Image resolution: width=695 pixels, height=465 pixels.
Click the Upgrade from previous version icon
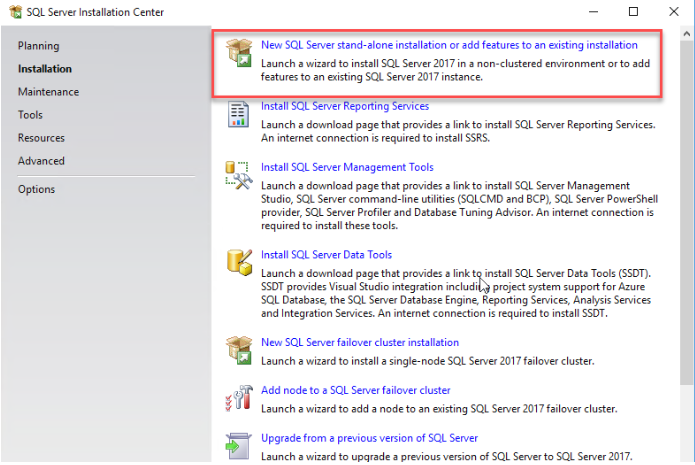coord(238,446)
